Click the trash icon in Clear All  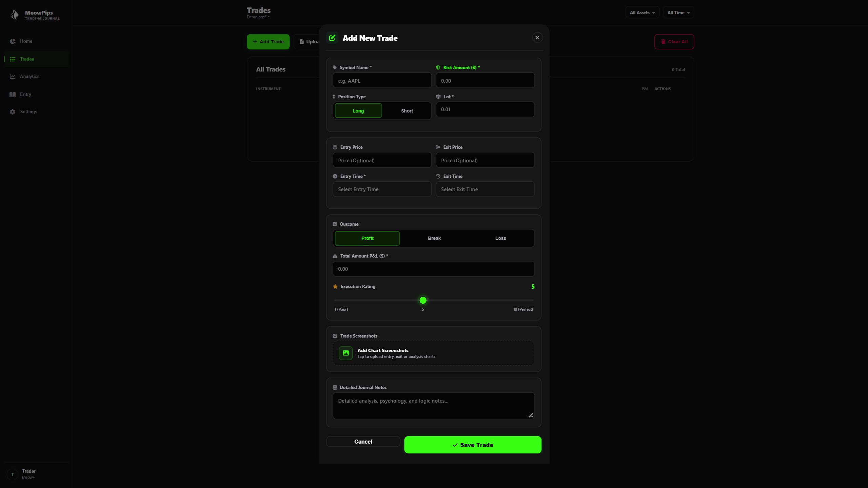[x=663, y=42]
